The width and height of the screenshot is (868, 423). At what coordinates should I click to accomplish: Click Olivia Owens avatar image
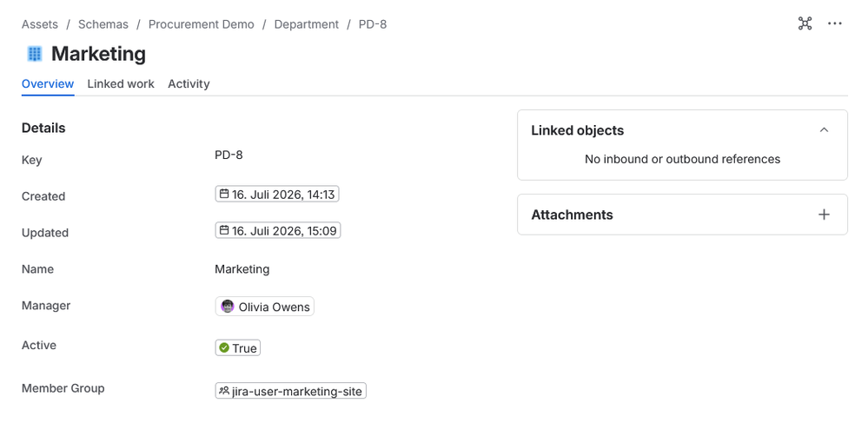228,307
